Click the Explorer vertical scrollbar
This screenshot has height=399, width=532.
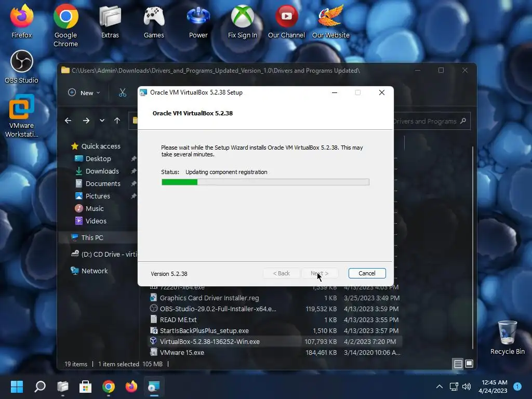[473, 247]
